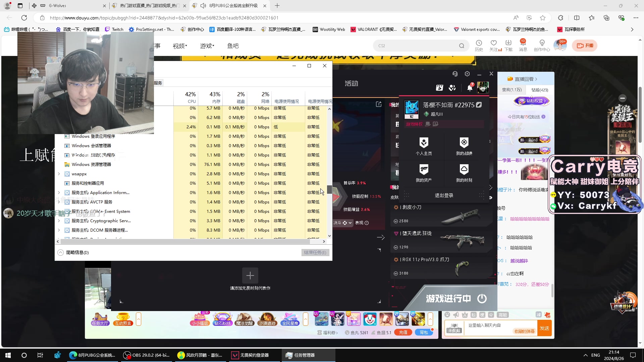Switch to 贵宾(1.1万) tab in chat panel
This screenshot has height=362, width=644.
512,90
